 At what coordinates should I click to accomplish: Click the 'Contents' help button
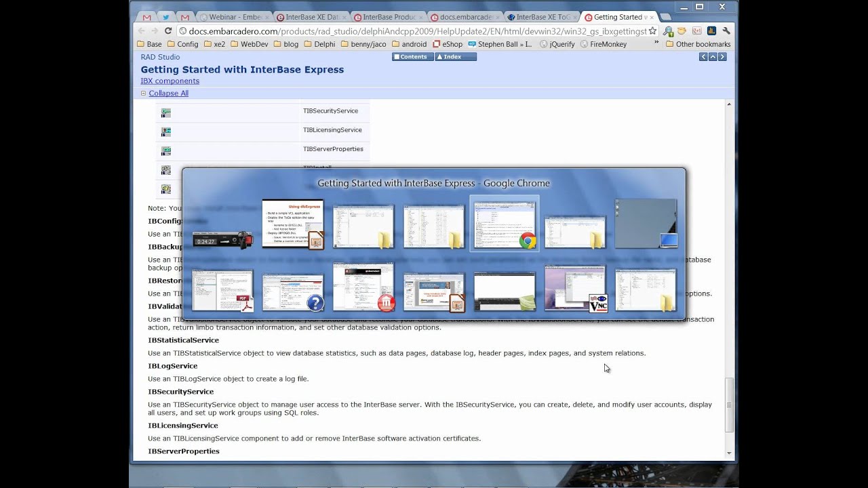pyautogui.click(x=412, y=57)
